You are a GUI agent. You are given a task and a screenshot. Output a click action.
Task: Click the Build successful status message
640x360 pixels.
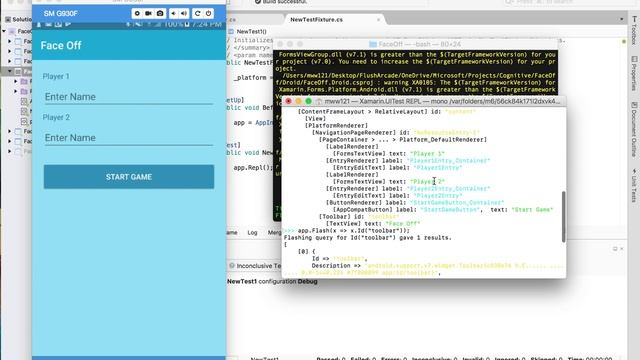click(x=281, y=2)
